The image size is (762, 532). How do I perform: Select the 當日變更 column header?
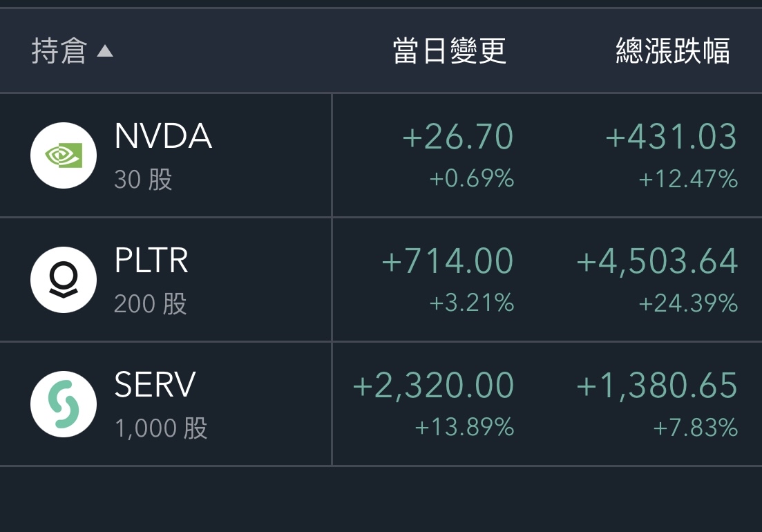coord(450,51)
